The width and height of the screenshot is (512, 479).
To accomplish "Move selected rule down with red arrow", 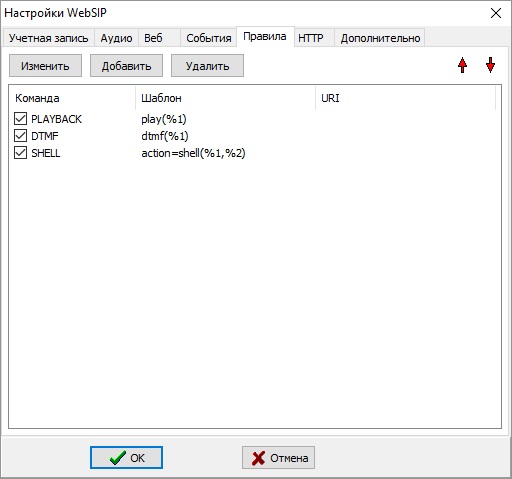I will (490, 65).
